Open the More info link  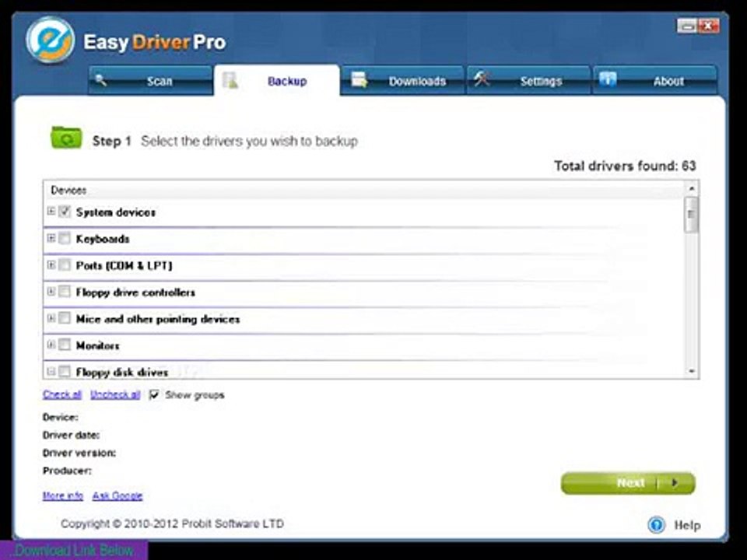point(63,495)
